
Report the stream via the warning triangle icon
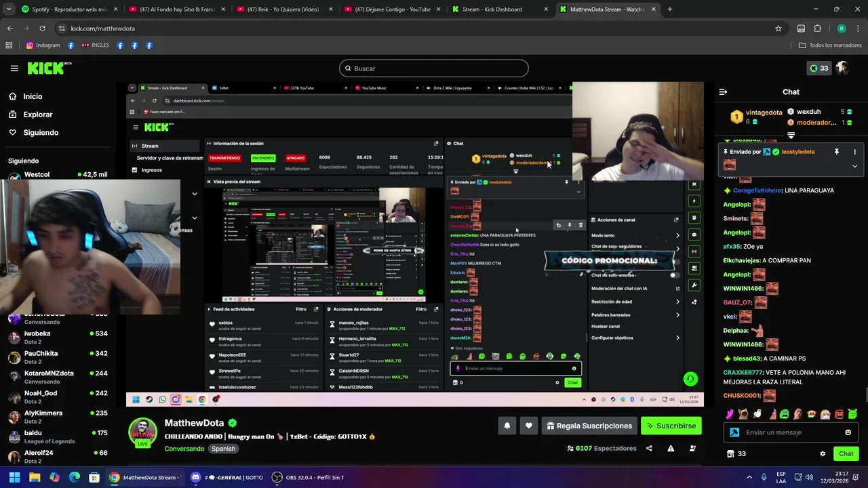pyautogui.click(x=671, y=448)
